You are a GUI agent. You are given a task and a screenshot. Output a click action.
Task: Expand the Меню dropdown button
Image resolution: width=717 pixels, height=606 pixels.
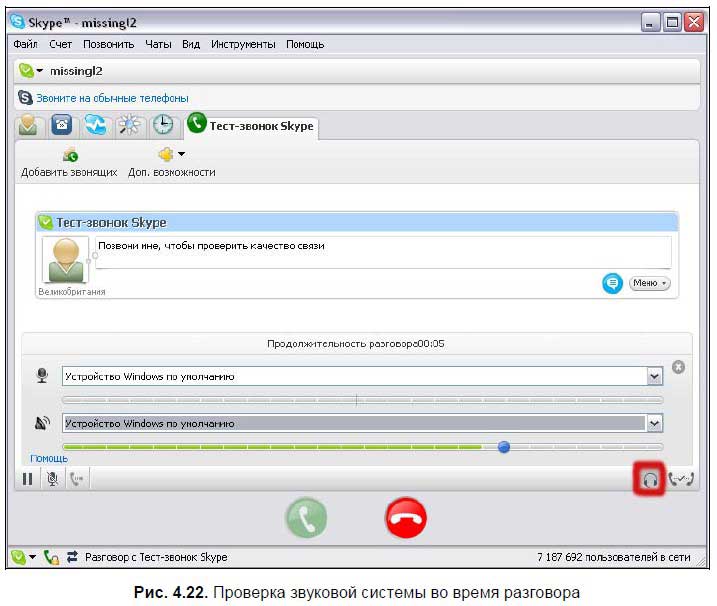coord(649,283)
